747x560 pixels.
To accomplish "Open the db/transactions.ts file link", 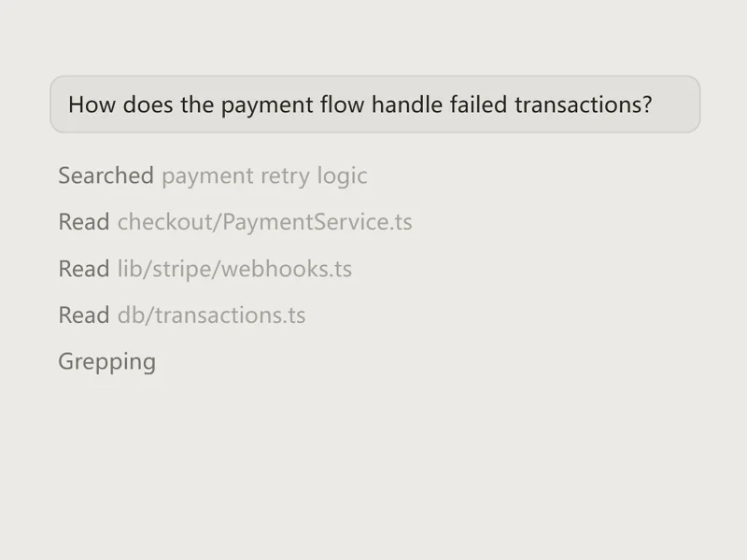I will (x=212, y=315).
